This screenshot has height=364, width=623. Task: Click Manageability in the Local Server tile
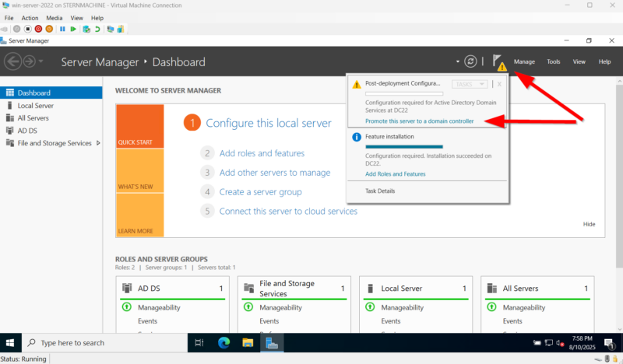402,308
